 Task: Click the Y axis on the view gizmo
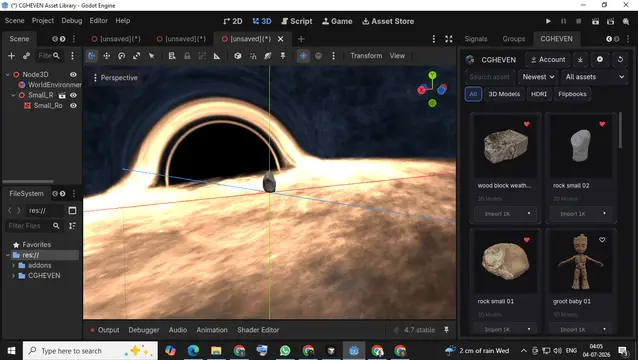tap(432, 75)
